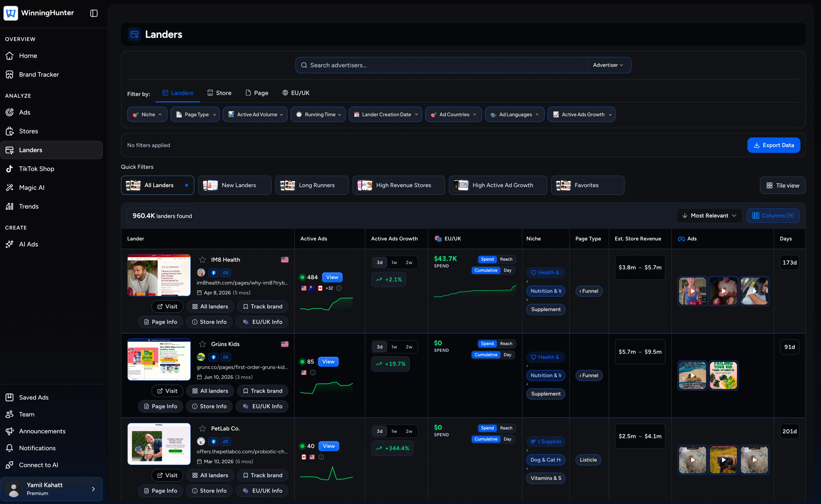821x504 pixels.
Task: Open IM8 Health lander thumbnail
Action: pos(159,275)
